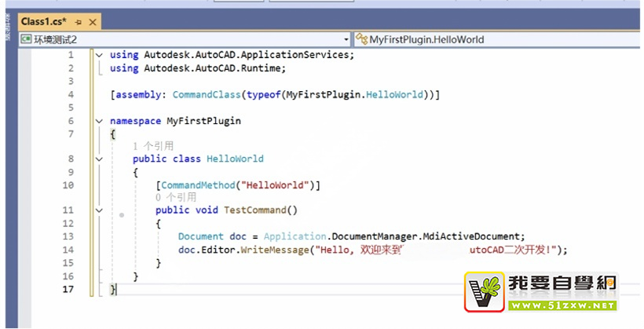Click the CommandMethod attribute name

click(x=199, y=185)
